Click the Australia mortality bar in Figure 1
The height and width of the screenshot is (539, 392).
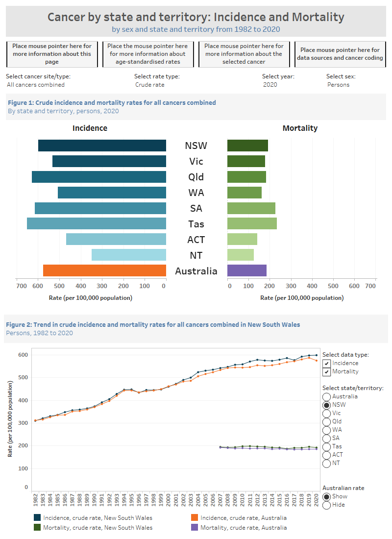pos(247,270)
